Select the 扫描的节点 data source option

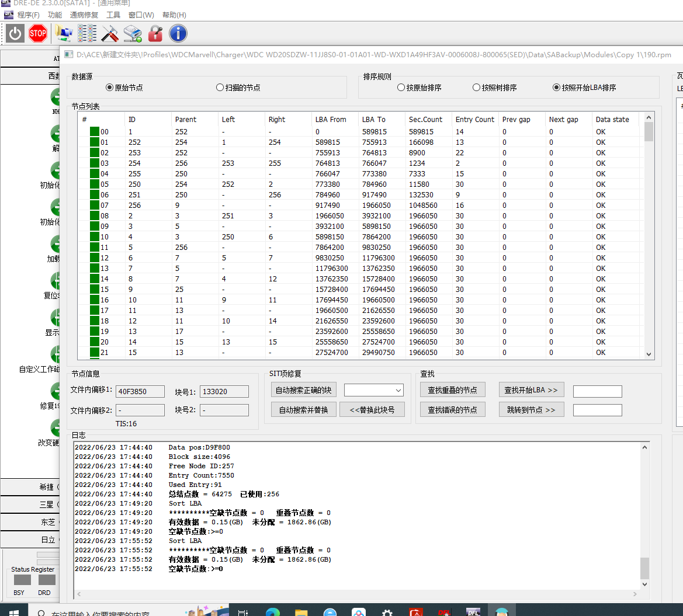(x=238, y=88)
